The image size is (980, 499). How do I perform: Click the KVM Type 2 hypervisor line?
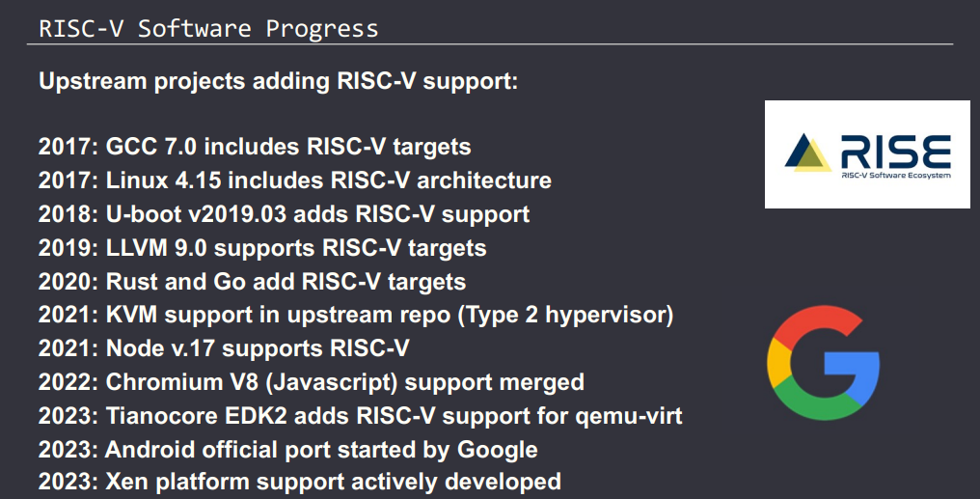click(x=355, y=315)
